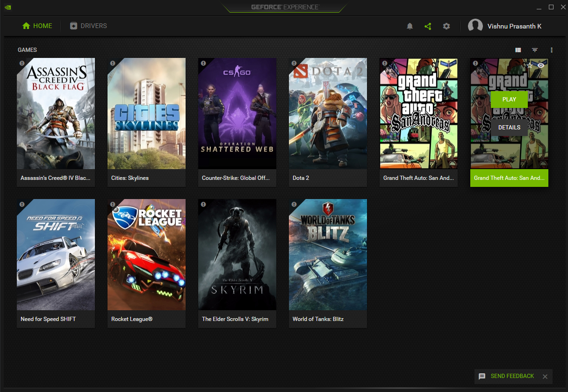Click the drivers download icon
Screen dimensions: 568x392
coord(73,26)
